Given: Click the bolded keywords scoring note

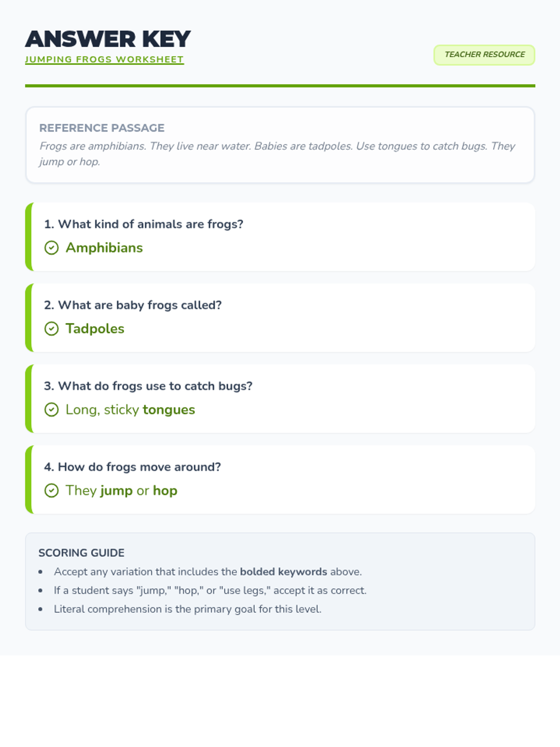Looking at the screenshot, I should 208,571.
